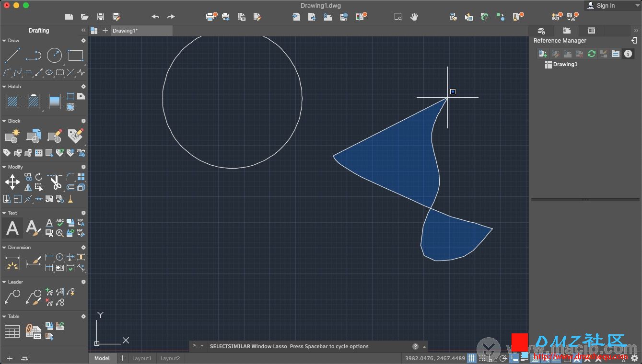Select the Arc tool in Draw panel
Viewport: 642px width, 364px height.
point(7,73)
